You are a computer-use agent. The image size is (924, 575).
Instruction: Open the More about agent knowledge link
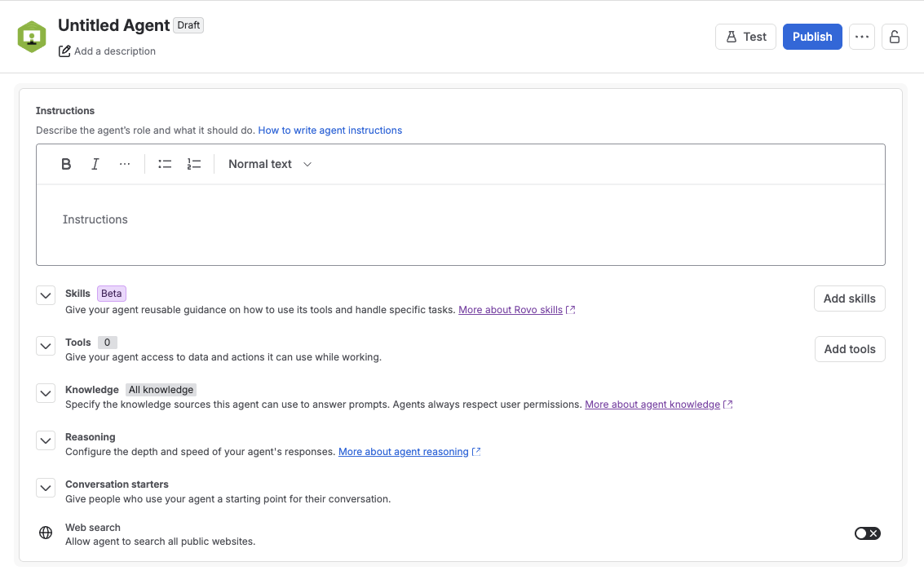click(652, 405)
